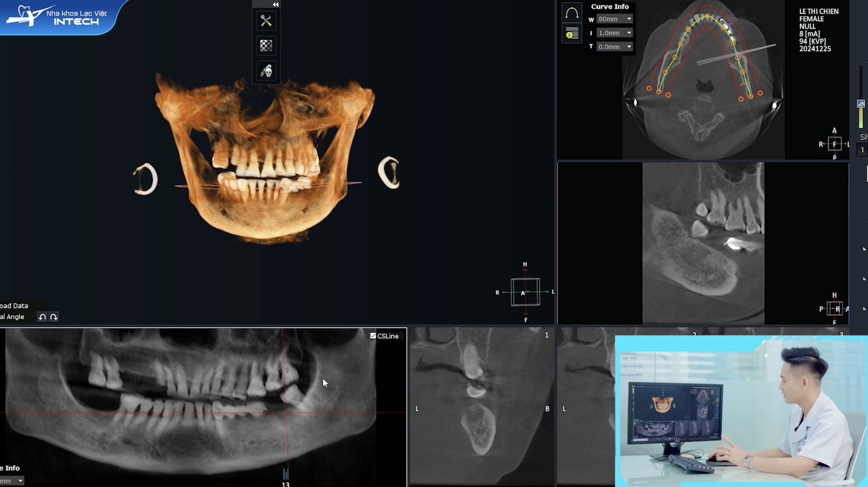Open the curve info list icon
The image size is (868, 487).
[572, 33]
